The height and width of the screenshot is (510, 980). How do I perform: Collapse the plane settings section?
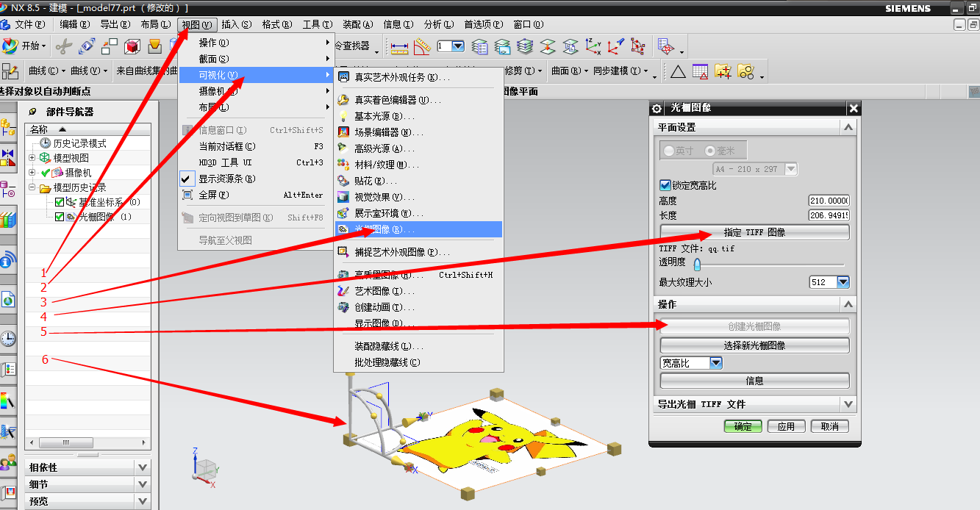click(x=849, y=127)
